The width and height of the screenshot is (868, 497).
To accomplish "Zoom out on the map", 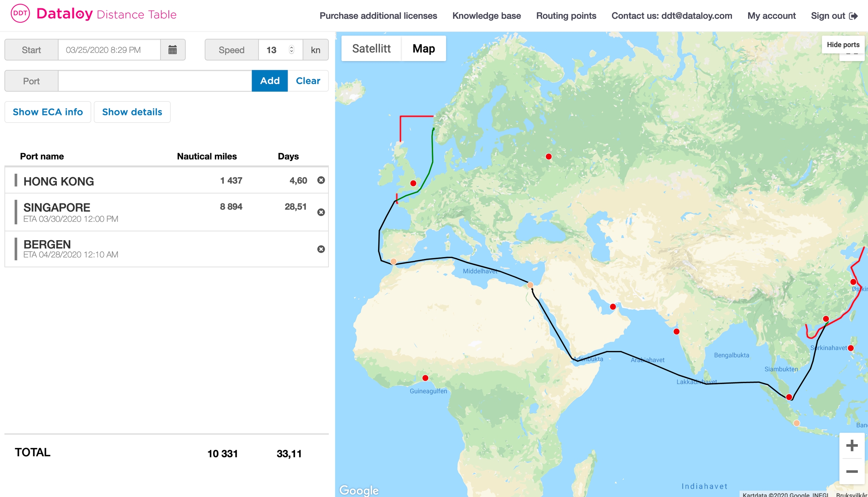I will point(852,472).
